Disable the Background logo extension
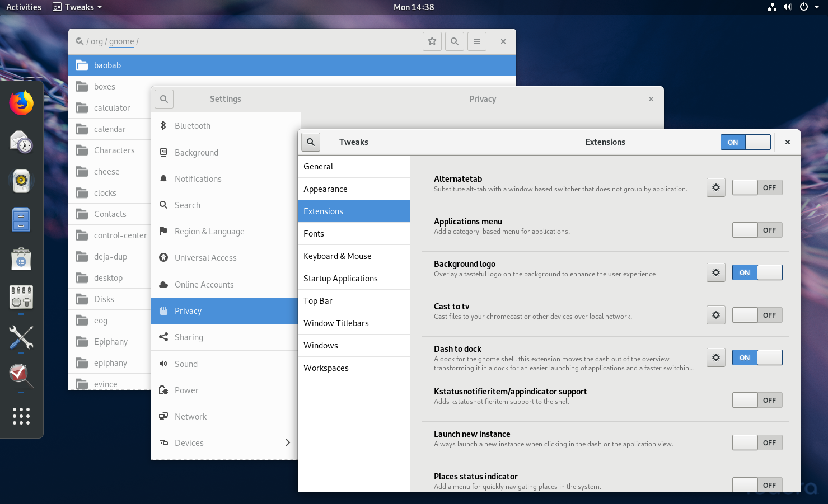 click(757, 272)
